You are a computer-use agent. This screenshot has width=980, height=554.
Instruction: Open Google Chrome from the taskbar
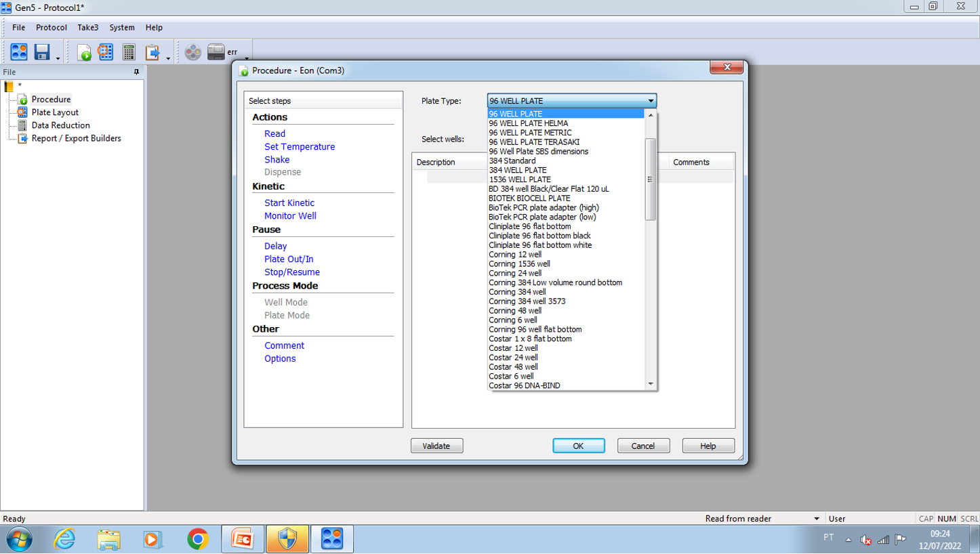[x=197, y=539]
